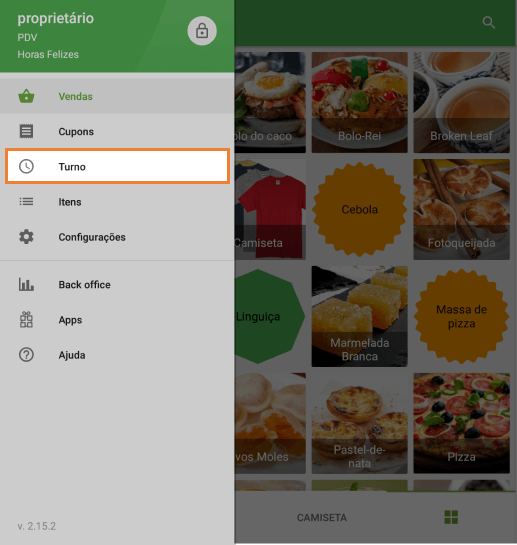Click the Turno clock icon
The height and width of the screenshot is (545, 517).
[26, 166]
